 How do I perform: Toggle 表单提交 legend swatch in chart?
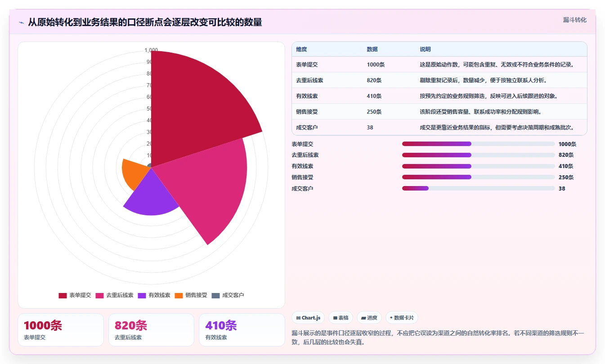click(63, 295)
